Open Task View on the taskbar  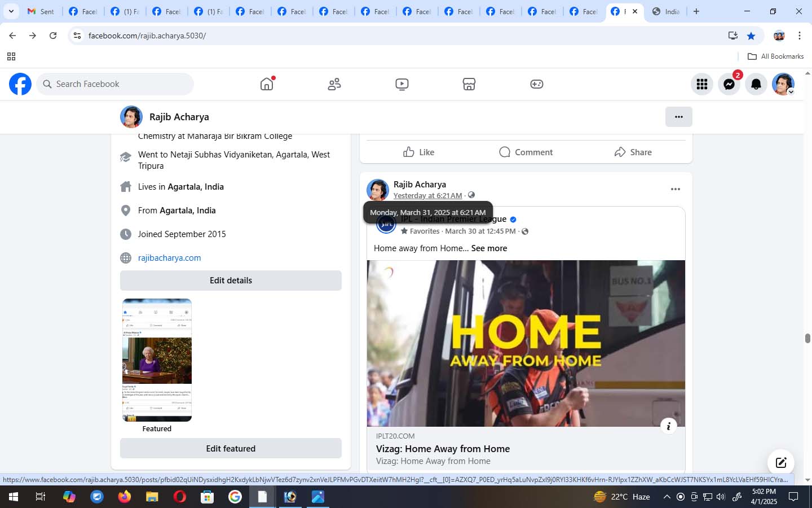[40, 497]
